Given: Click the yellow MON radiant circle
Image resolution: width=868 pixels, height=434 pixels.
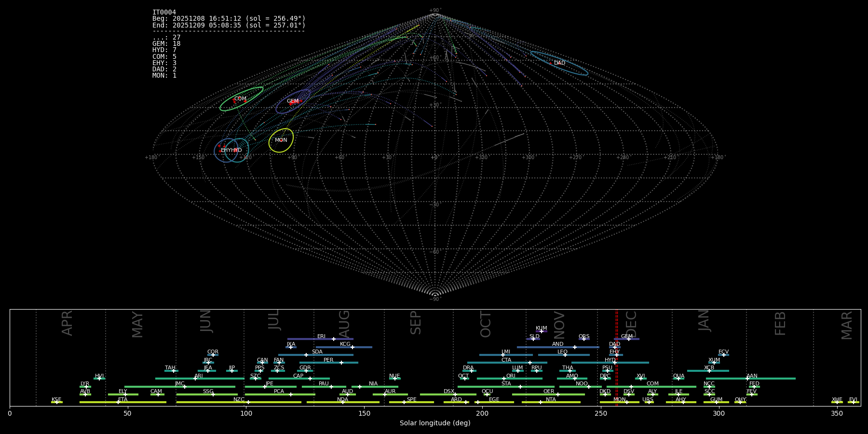Looking at the screenshot, I should pyautogui.click(x=281, y=140).
